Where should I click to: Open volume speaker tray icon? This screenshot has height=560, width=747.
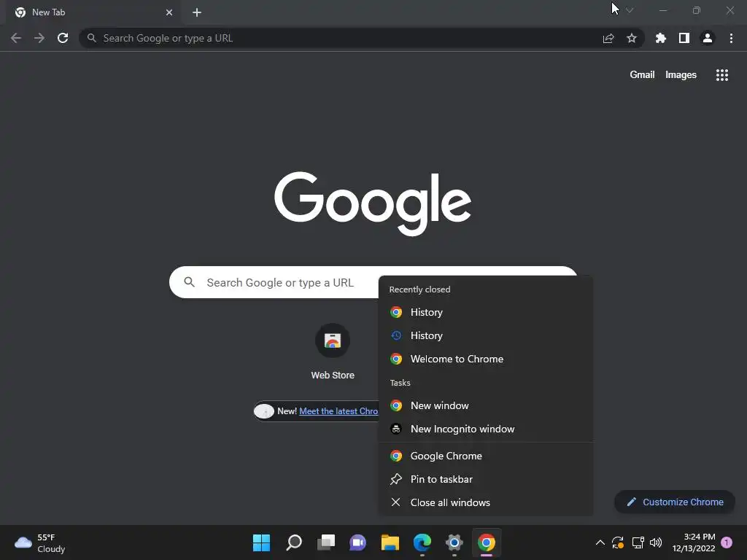pyautogui.click(x=656, y=542)
